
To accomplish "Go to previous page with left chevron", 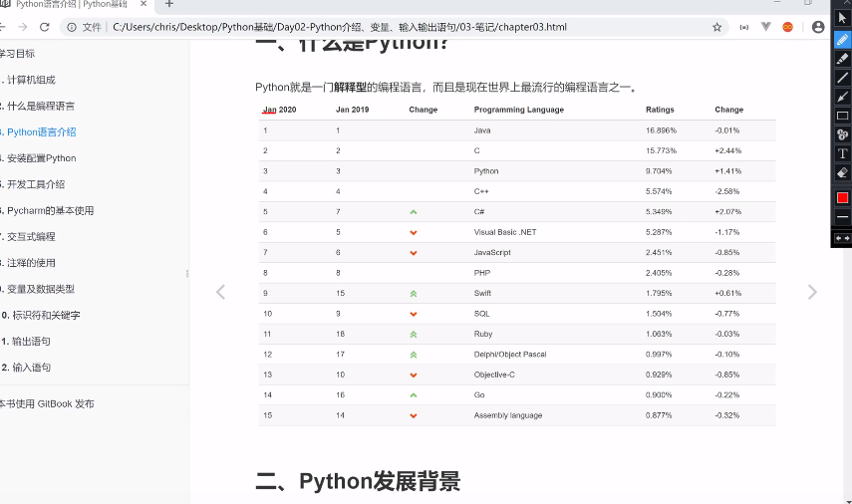I will [220, 292].
